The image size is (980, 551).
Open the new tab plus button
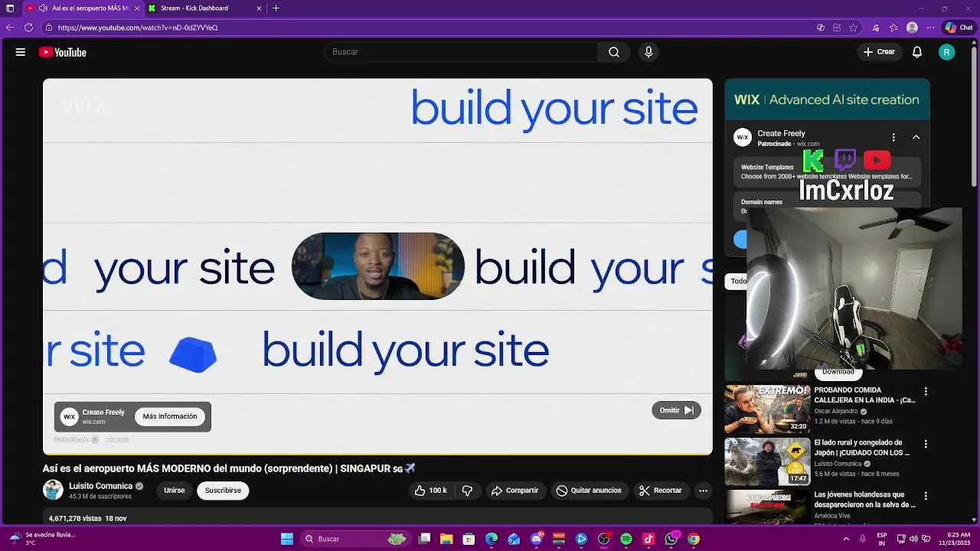point(276,8)
